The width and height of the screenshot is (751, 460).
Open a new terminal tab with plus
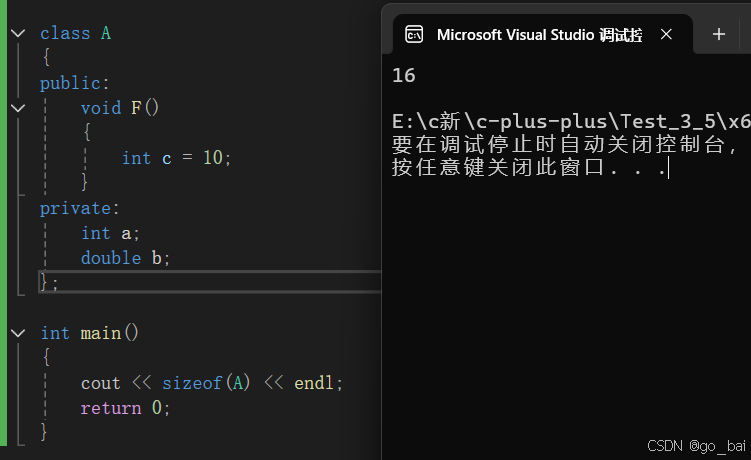pyautogui.click(x=718, y=34)
